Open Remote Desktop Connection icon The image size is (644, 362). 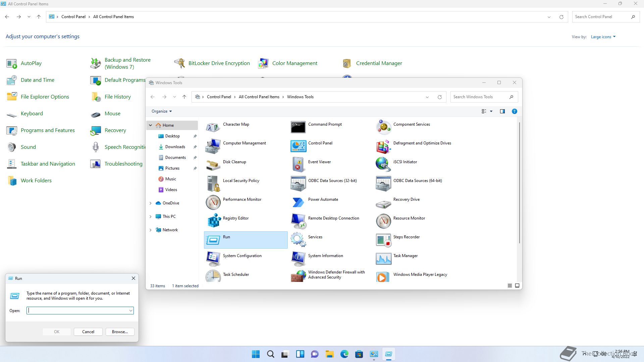[x=298, y=221]
